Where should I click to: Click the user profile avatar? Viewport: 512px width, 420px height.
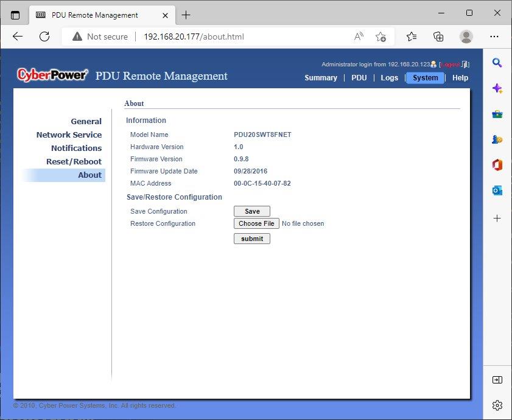pyautogui.click(x=466, y=37)
